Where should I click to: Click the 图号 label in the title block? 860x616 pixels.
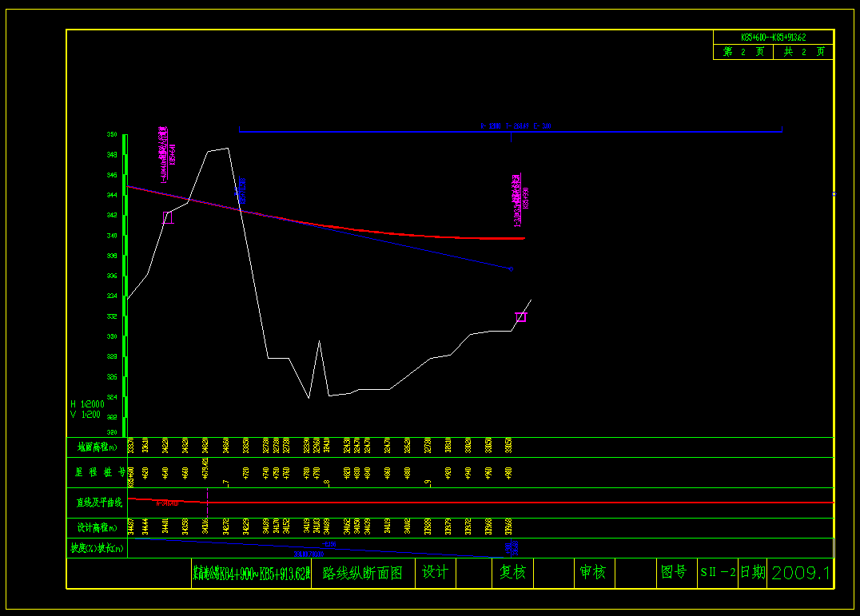(x=673, y=573)
